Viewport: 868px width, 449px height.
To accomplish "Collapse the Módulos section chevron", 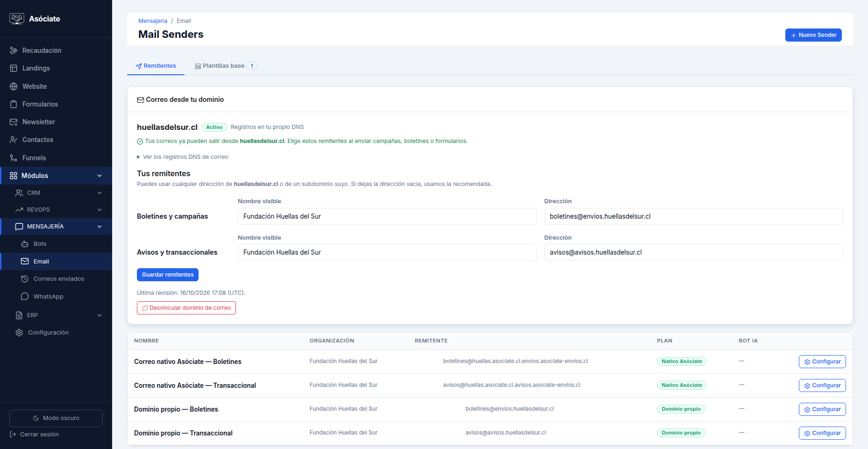I will [100, 176].
